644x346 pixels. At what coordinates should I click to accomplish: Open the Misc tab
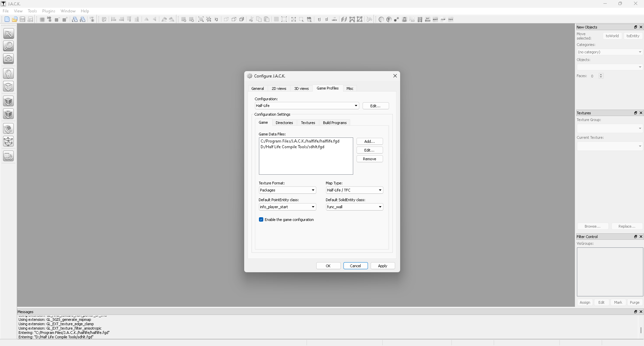350,89
